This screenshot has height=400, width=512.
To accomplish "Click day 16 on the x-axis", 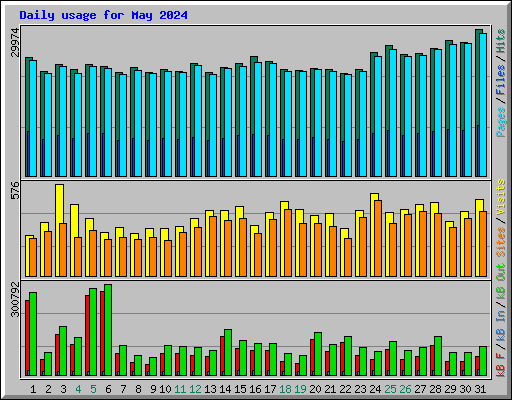I will tap(255, 389).
